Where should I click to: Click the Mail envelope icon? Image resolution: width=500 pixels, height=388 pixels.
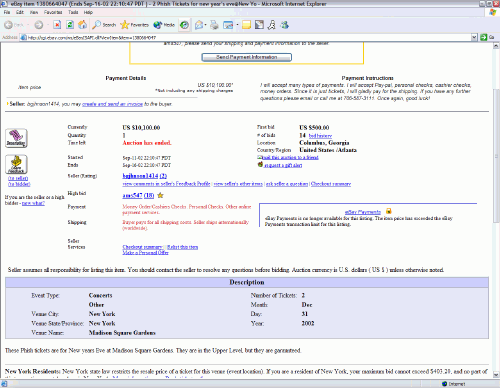pyautogui.click(x=199, y=25)
